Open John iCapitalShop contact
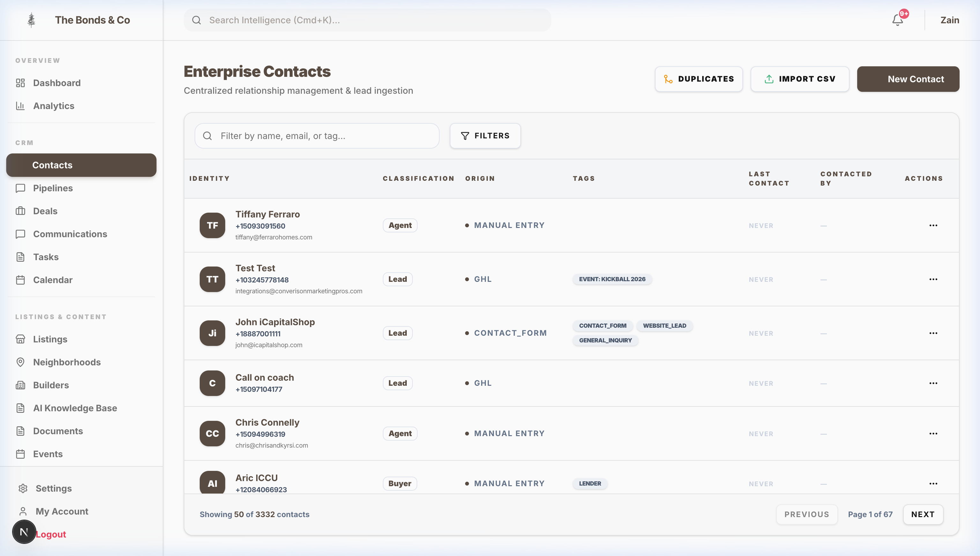Viewport: 980px width, 556px height. (275, 322)
